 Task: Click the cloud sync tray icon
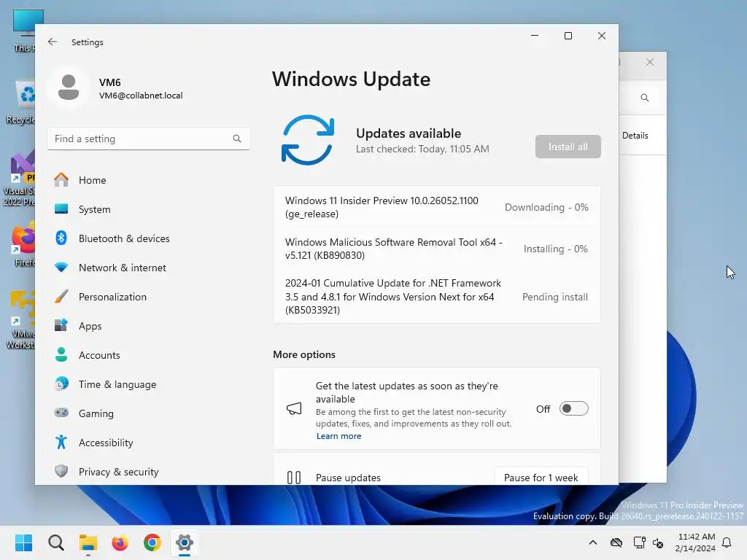point(616,542)
